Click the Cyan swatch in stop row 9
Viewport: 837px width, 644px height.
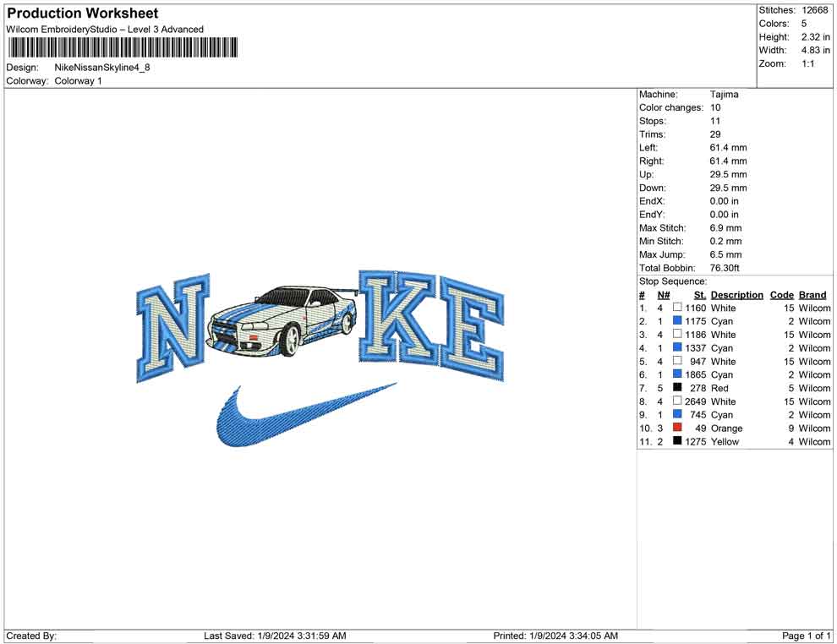coord(677,415)
